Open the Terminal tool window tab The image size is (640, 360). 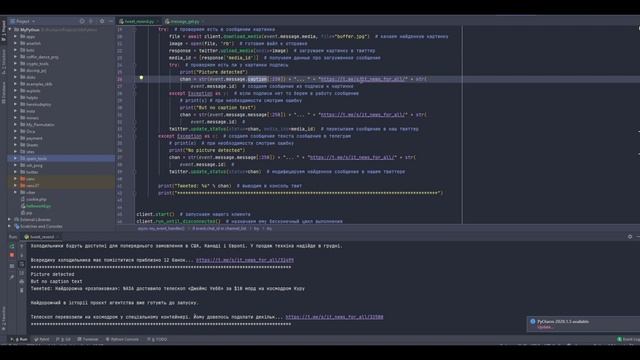point(88,339)
